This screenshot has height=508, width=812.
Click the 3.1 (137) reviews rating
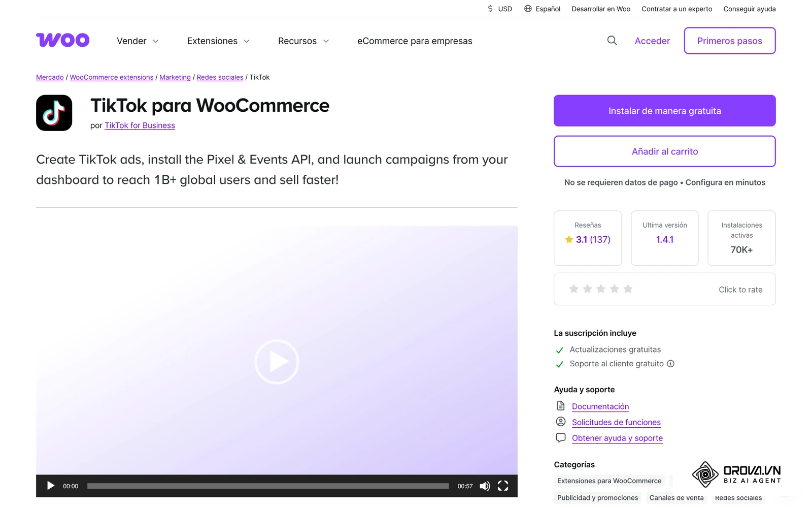point(588,239)
